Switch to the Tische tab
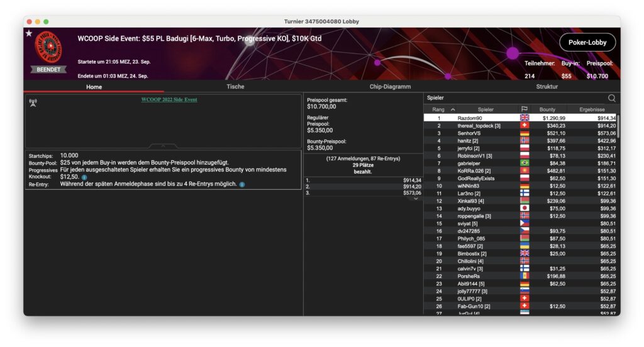The image size is (644, 347). click(235, 87)
